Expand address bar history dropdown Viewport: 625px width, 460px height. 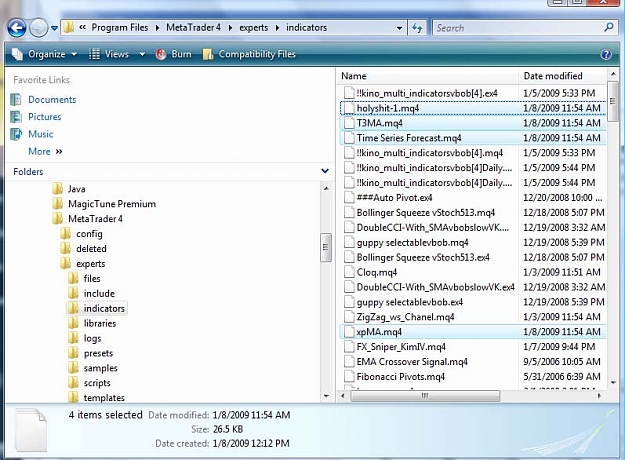[399, 28]
